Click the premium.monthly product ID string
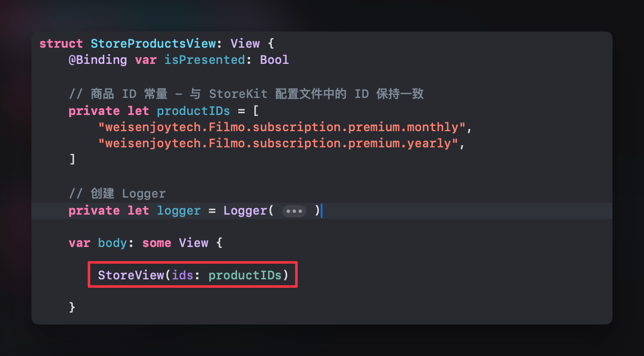 282,127
